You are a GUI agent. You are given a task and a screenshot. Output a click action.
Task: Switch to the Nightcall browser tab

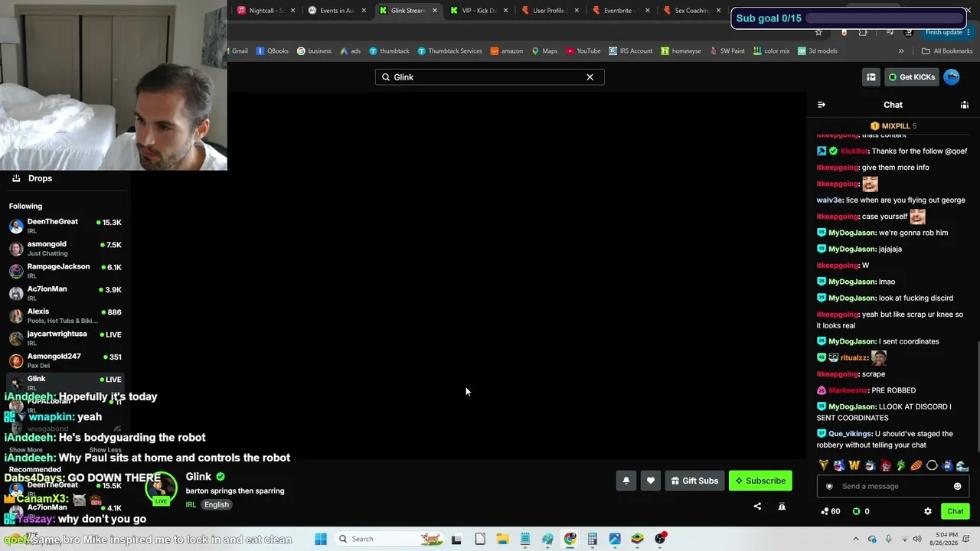(x=266, y=11)
